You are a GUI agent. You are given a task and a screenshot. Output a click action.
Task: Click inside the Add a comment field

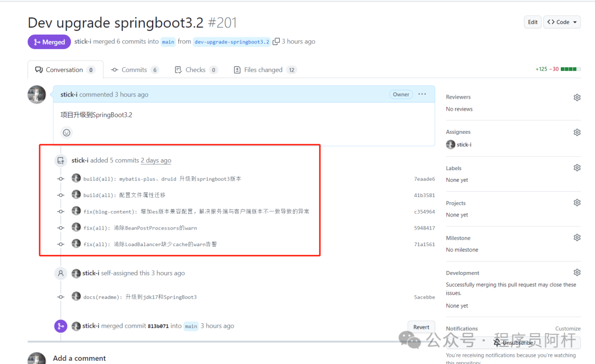tap(220, 358)
